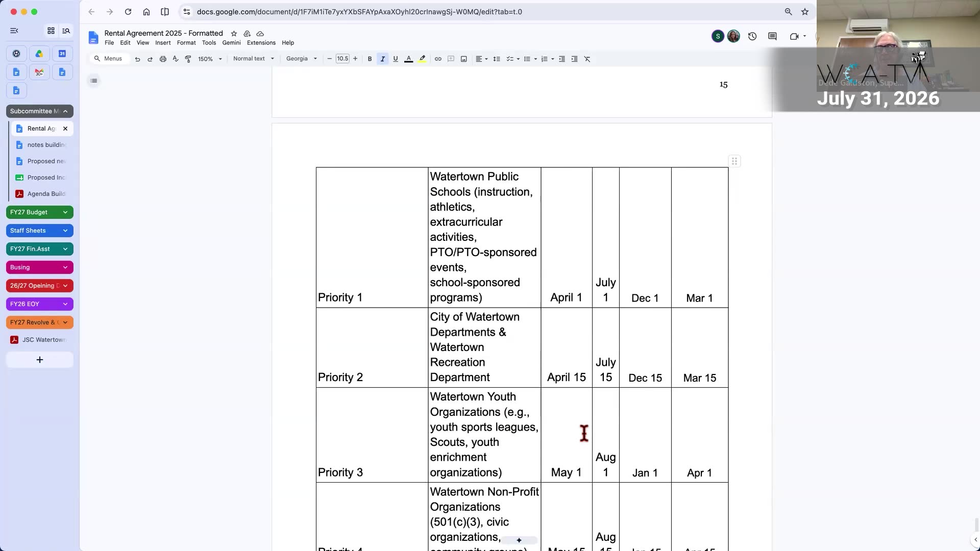
Task: Open the JSC Watertown tab
Action: pos(40,340)
